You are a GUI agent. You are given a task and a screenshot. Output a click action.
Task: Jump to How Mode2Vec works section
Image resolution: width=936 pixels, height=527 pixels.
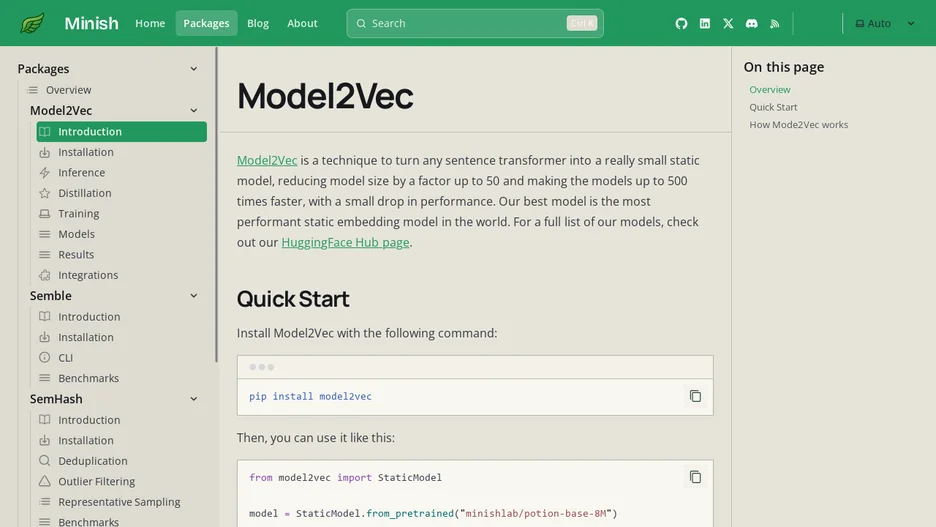click(x=799, y=125)
